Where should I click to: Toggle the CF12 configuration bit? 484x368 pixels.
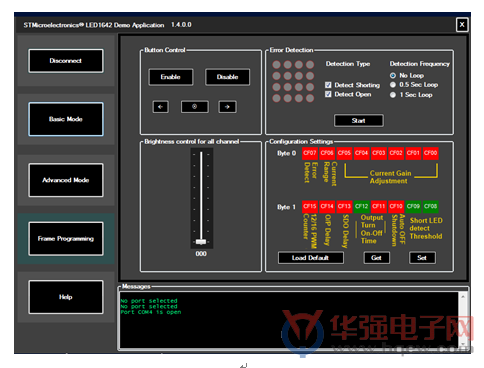pos(361,206)
